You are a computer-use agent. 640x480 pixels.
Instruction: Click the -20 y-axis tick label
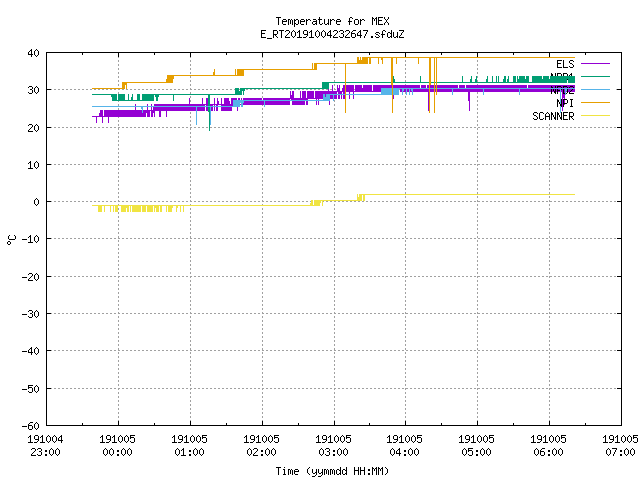pyautogui.click(x=31, y=277)
